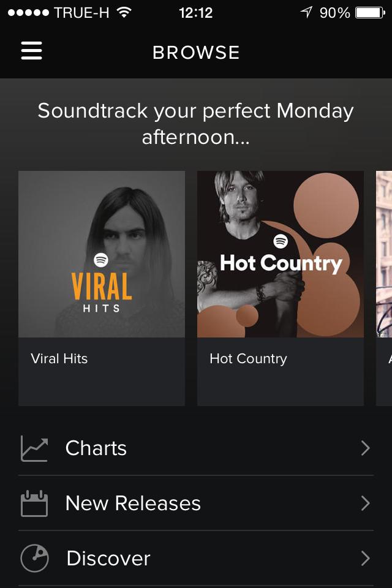Click the calendar icon next to New Releases
The width and height of the screenshot is (392, 588).
tap(34, 503)
